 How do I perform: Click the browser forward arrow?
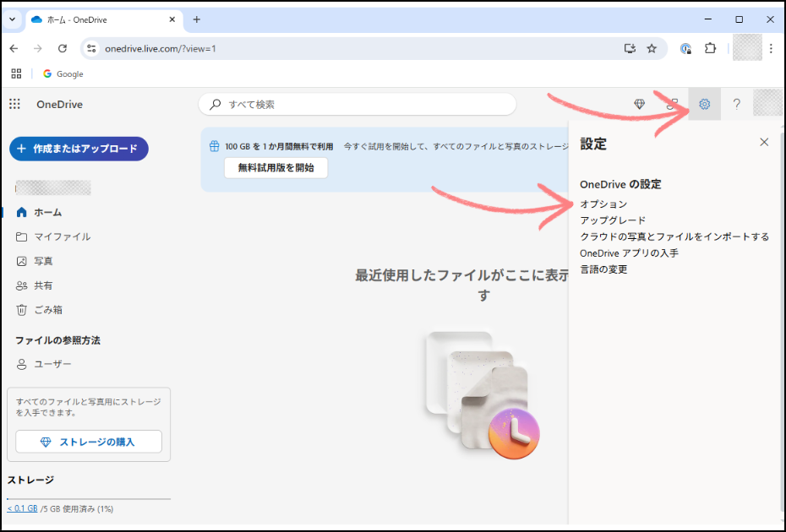click(x=37, y=49)
